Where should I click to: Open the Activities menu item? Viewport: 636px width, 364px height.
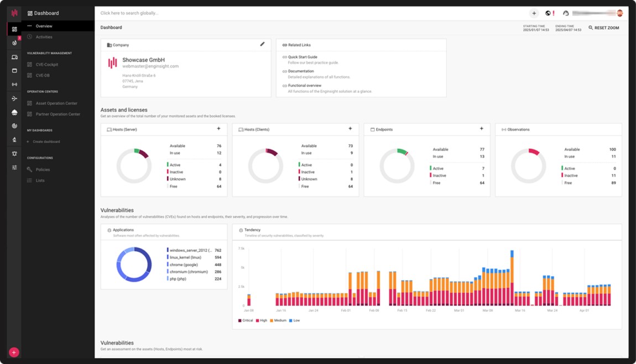point(44,37)
